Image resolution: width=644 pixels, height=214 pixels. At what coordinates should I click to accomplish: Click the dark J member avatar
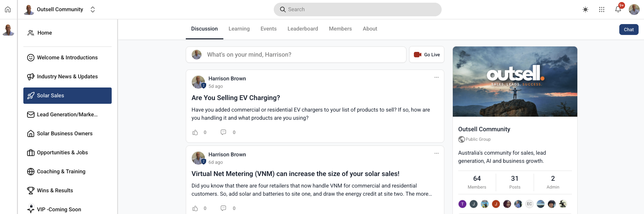click(473, 204)
